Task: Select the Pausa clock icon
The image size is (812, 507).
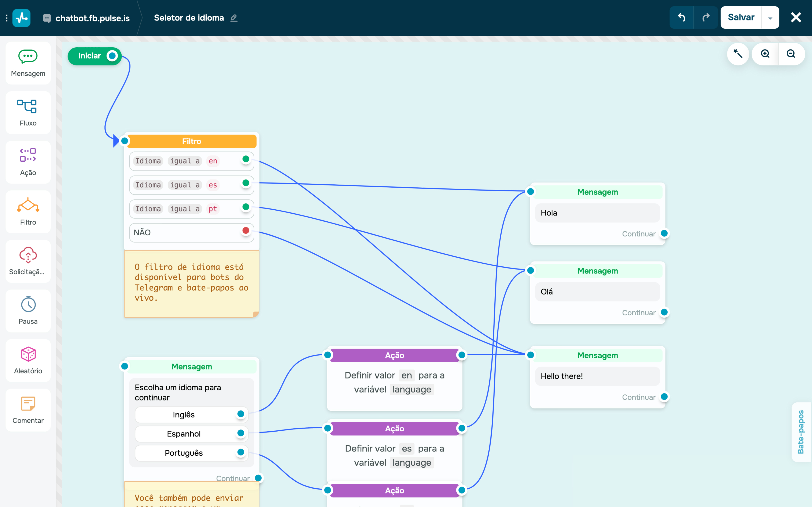Action: pyautogui.click(x=28, y=304)
